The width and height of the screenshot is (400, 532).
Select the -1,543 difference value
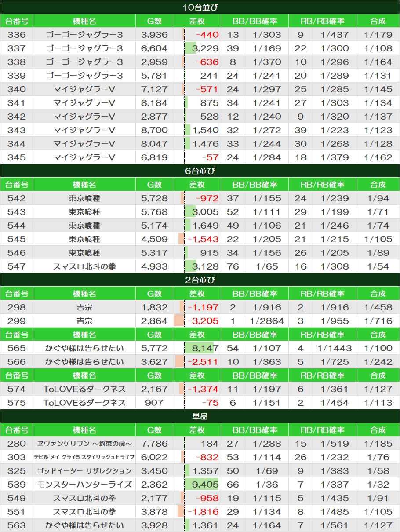click(x=203, y=239)
